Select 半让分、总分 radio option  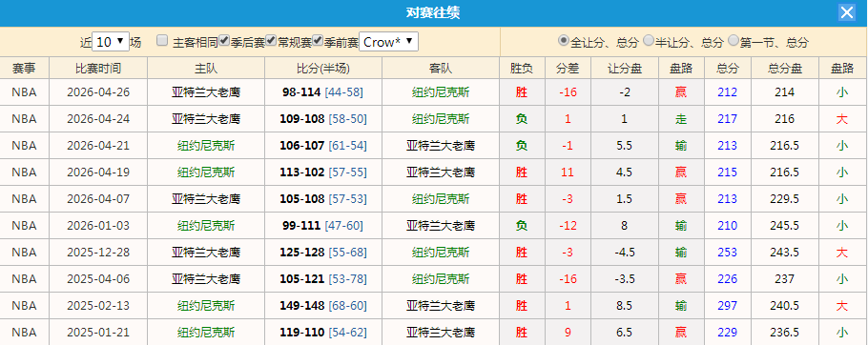[649, 40]
